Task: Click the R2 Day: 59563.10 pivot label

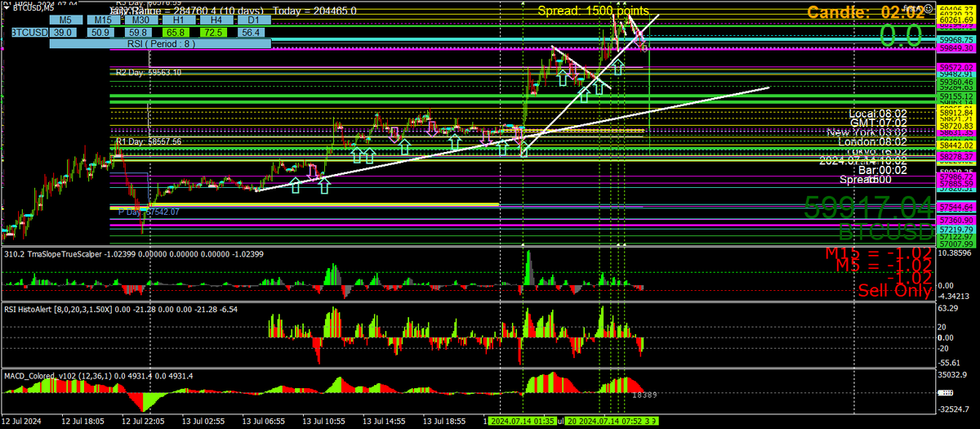Action: point(147,73)
